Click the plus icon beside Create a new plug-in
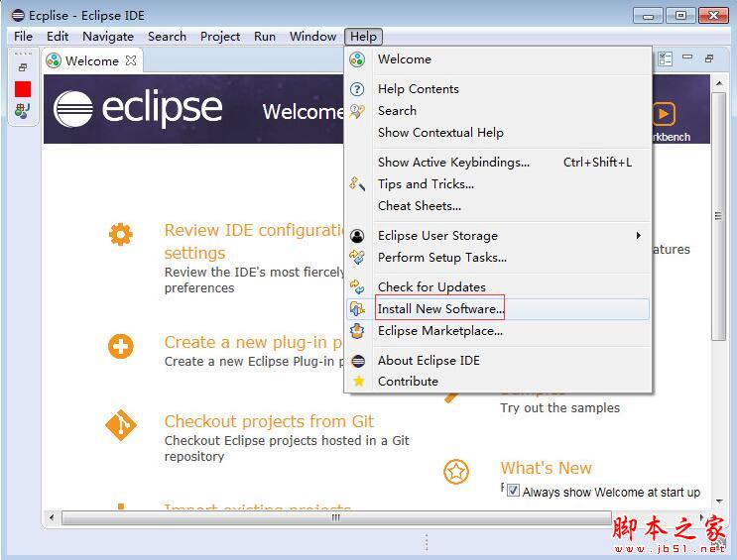This screenshot has height=560, width=737. tap(121, 347)
